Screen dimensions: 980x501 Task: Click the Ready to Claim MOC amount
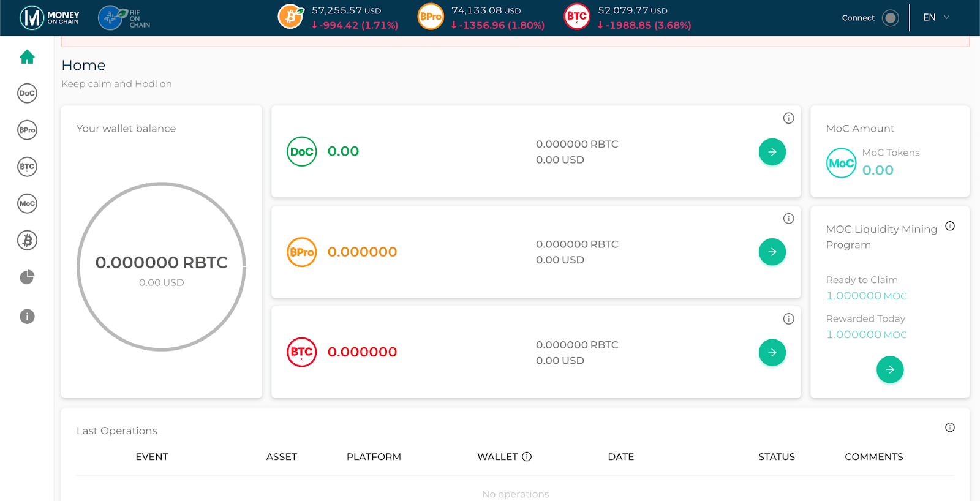click(867, 296)
